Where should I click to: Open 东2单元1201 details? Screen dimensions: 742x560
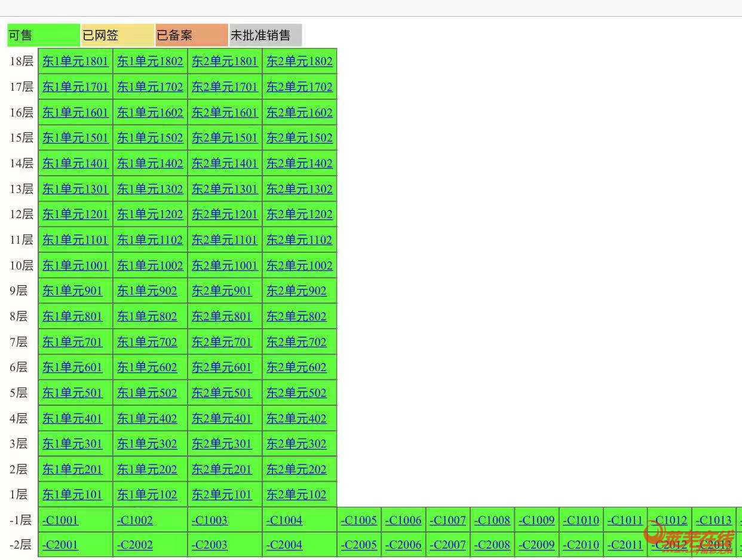(225, 215)
